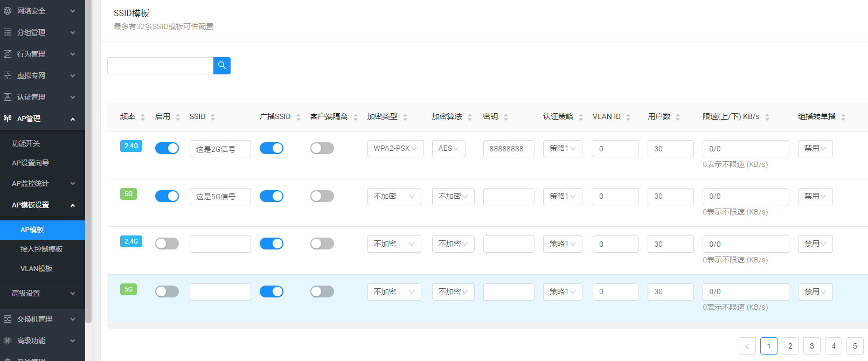This screenshot has height=361, width=868.
Task: Select AP模板 in the sidebar
Action: click(43, 230)
